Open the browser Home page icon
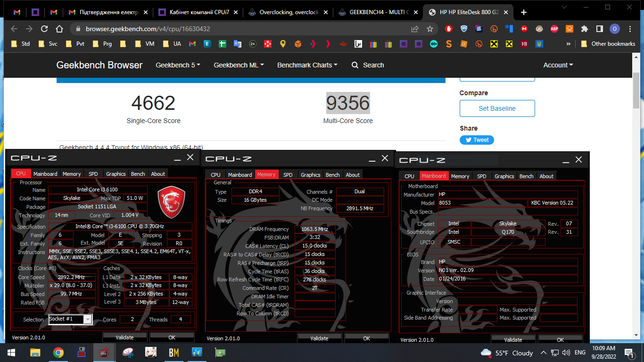The image size is (644, 362). (x=59, y=29)
